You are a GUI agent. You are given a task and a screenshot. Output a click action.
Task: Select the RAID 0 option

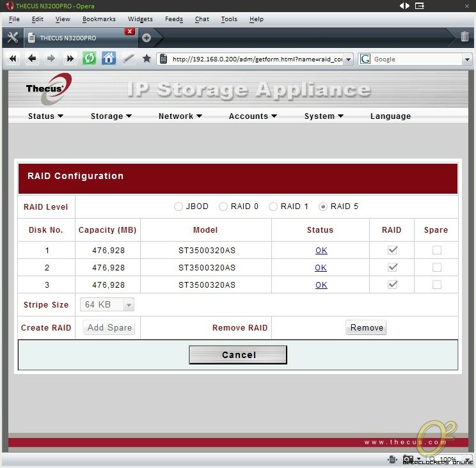pyautogui.click(x=223, y=207)
